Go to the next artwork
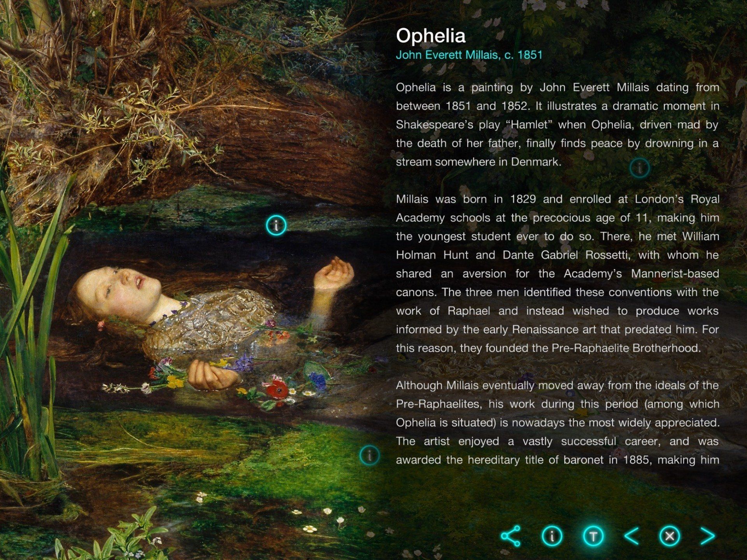Image resolution: width=747 pixels, height=560 pixels. tap(707, 536)
